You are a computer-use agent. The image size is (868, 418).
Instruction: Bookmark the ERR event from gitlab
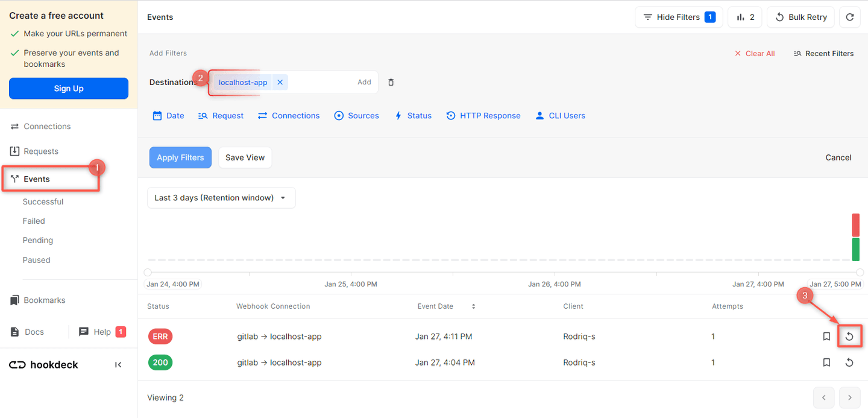pyautogui.click(x=826, y=336)
